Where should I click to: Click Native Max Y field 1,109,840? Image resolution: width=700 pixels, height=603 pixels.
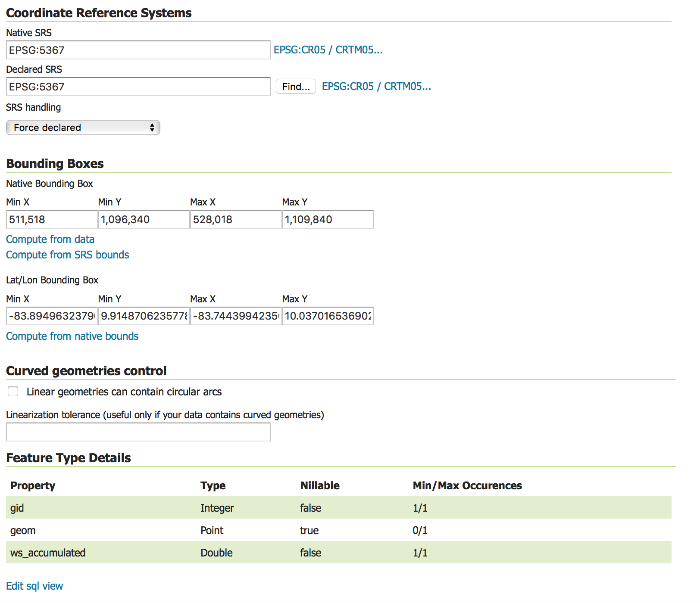coord(328,220)
